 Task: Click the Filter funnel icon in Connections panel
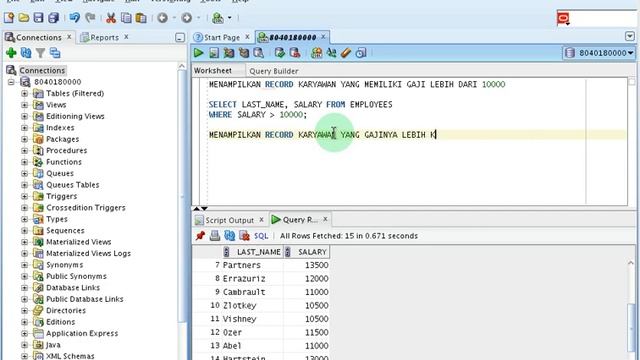pyautogui.click(x=40, y=53)
